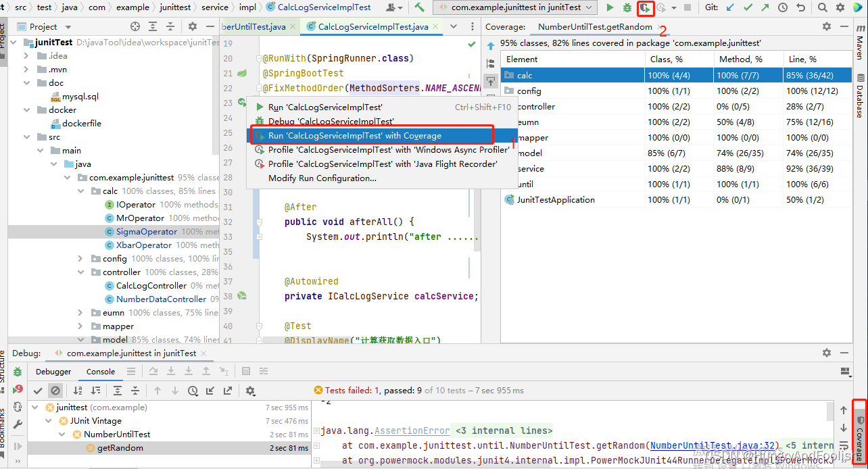
Task: Stop the running process in the toolbar
Action: tap(688, 7)
